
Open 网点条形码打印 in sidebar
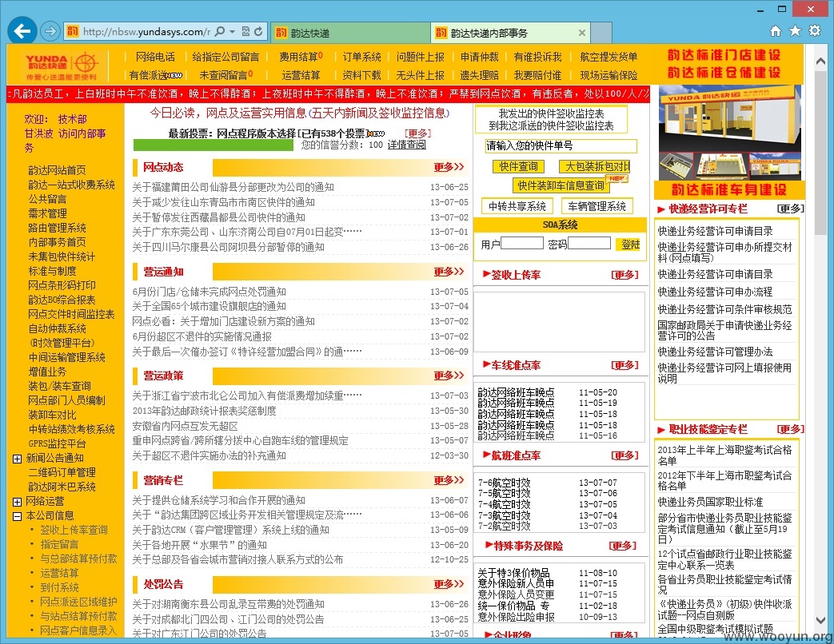click(62, 285)
